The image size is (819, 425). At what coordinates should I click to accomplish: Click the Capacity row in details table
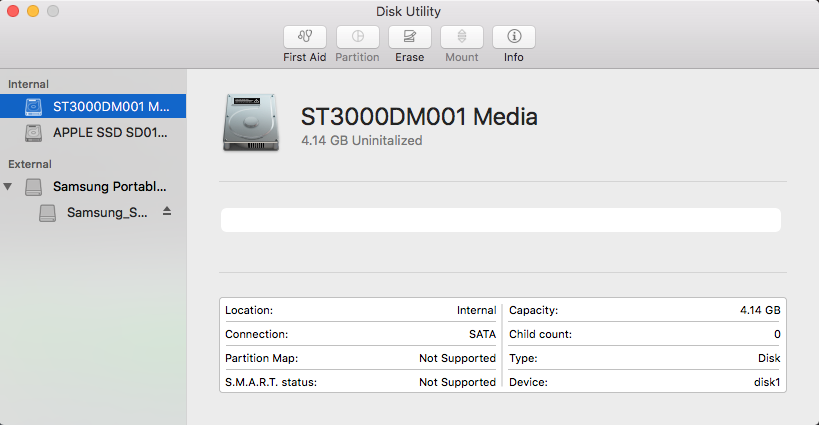click(x=645, y=310)
